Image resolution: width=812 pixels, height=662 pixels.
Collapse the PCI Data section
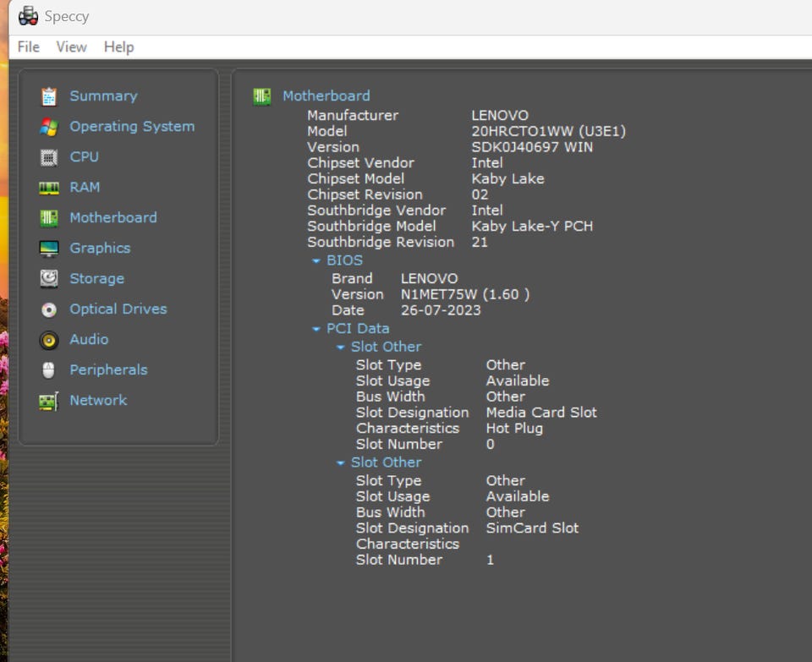coord(316,329)
